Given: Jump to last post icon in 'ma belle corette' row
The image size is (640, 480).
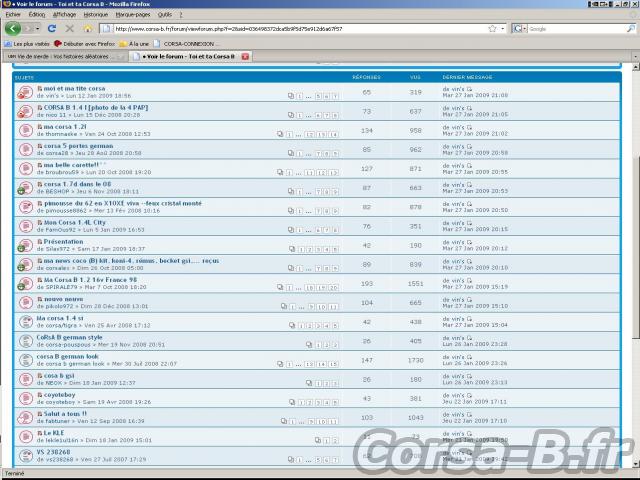Looking at the screenshot, I should pyautogui.click(x=469, y=166).
